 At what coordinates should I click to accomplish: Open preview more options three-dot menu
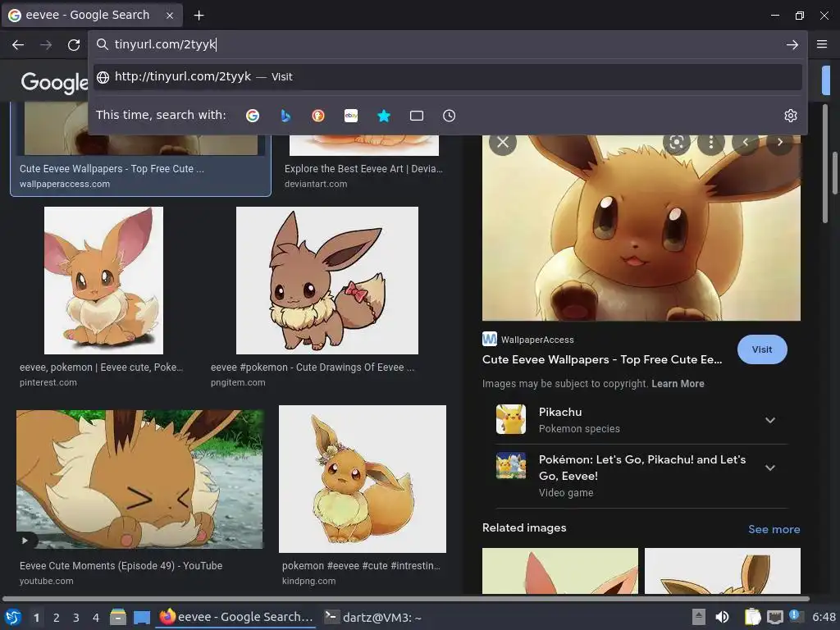click(x=711, y=142)
